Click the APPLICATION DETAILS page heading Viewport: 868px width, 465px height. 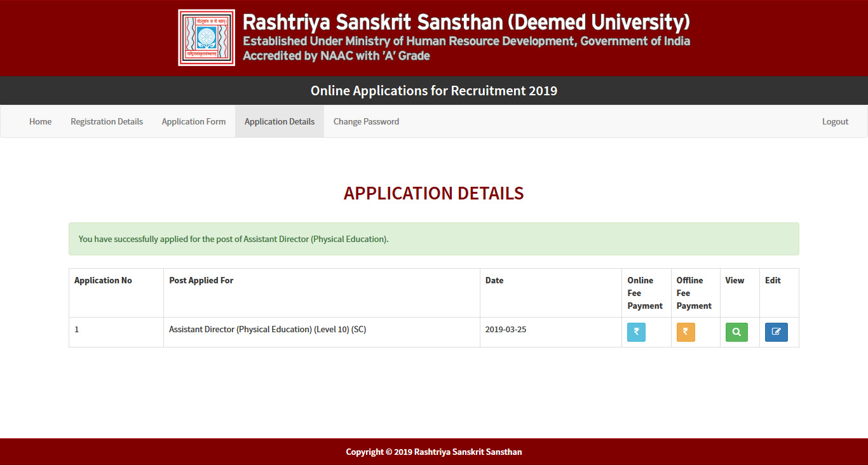tap(433, 193)
